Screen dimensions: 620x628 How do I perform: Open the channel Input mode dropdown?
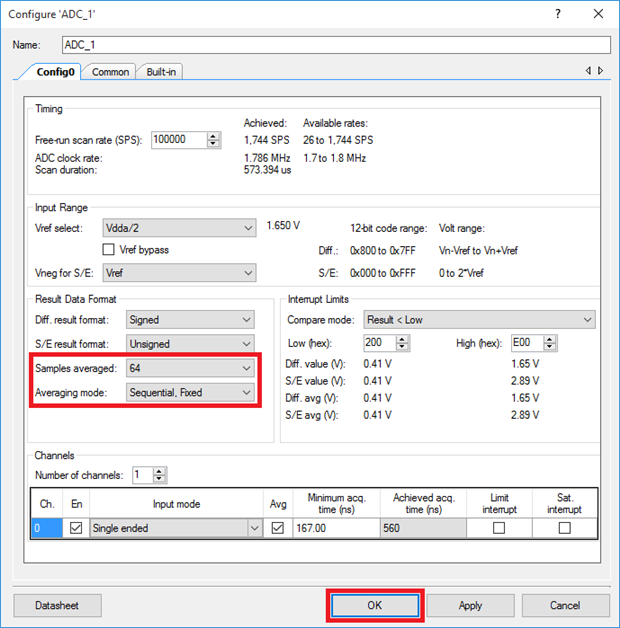[176, 528]
